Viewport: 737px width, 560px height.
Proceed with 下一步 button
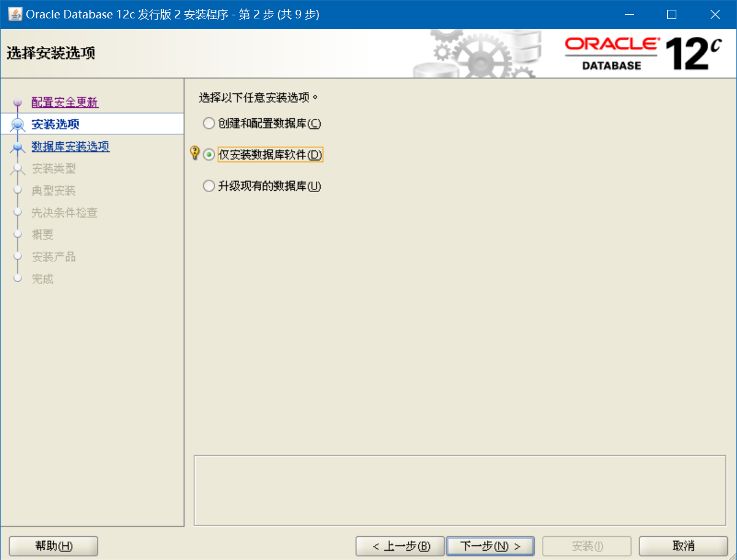click(490, 546)
